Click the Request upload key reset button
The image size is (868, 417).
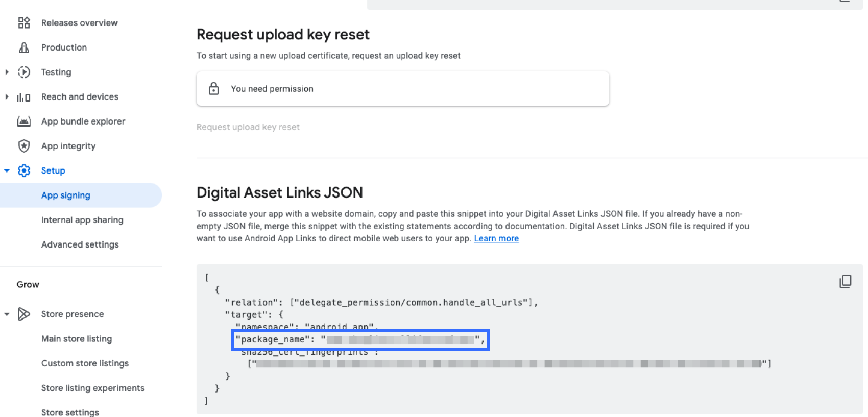point(248,127)
